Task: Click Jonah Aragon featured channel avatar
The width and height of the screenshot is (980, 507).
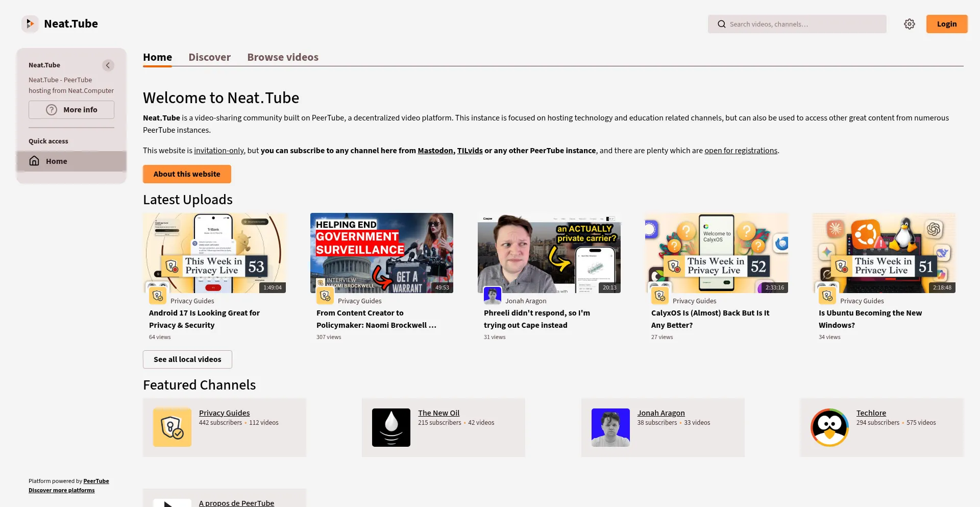Action: click(610, 427)
